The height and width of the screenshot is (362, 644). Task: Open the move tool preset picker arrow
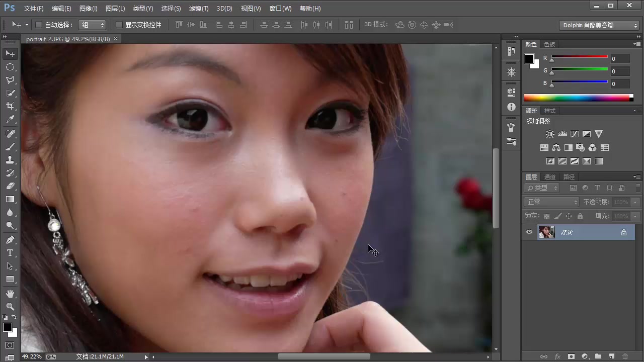(x=27, y=25)
